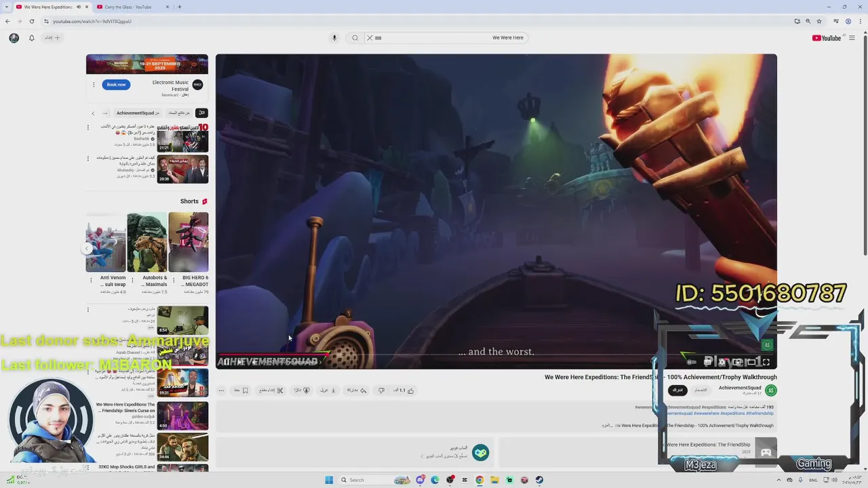
Task: Open options for the 21:21 video
Action: point(87,127)
